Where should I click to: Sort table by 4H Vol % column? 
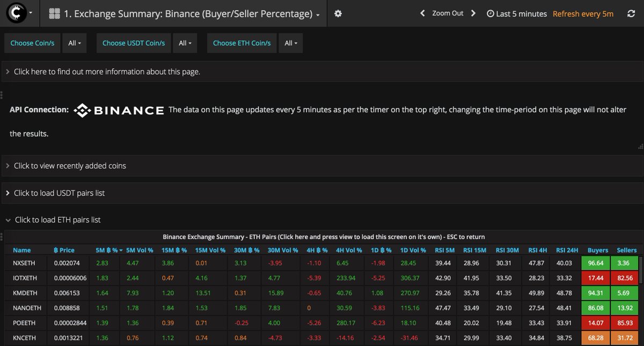(x=349, y=250)
